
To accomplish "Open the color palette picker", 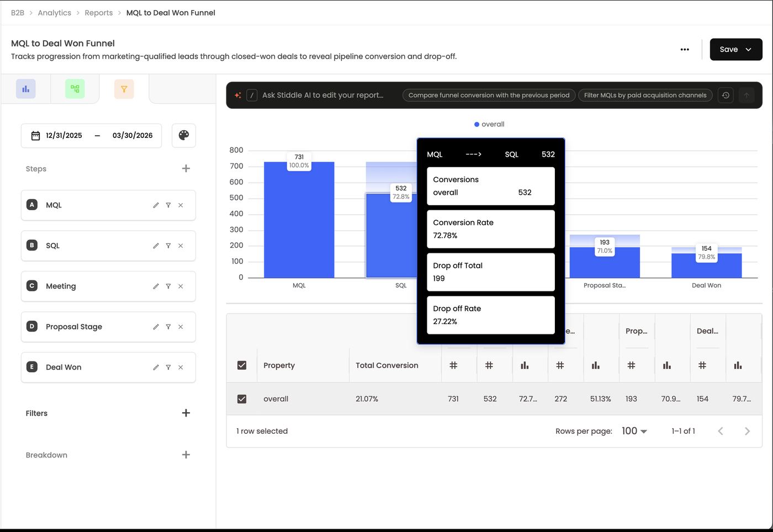I will click(x=184, y=135).
